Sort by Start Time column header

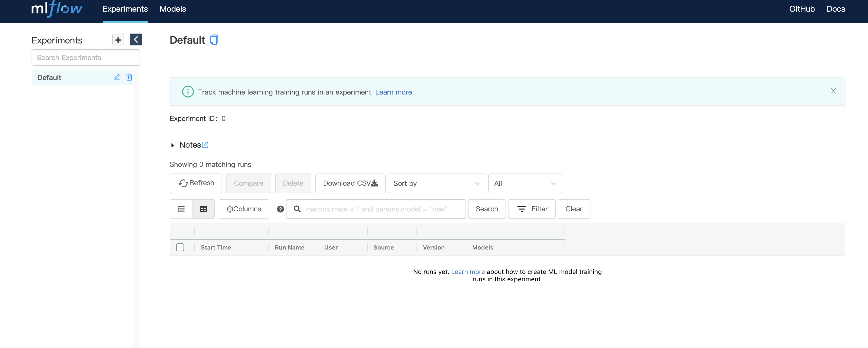pos(216,247)
